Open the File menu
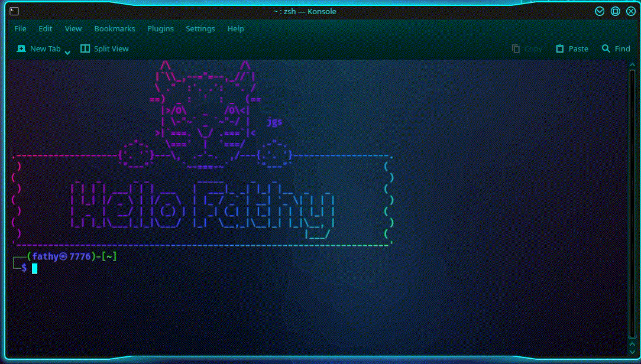Viewport: 641px width, 364px height. point(20,28)
